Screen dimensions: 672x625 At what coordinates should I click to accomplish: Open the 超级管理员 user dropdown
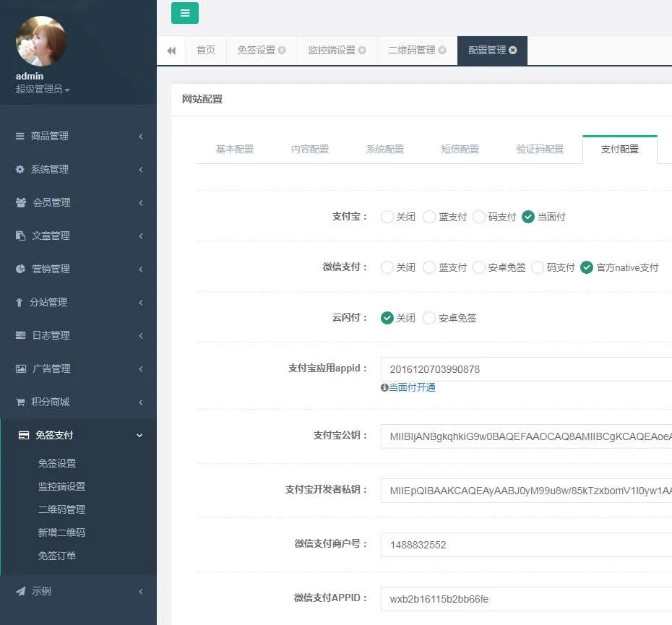click(x=43, y=90)
